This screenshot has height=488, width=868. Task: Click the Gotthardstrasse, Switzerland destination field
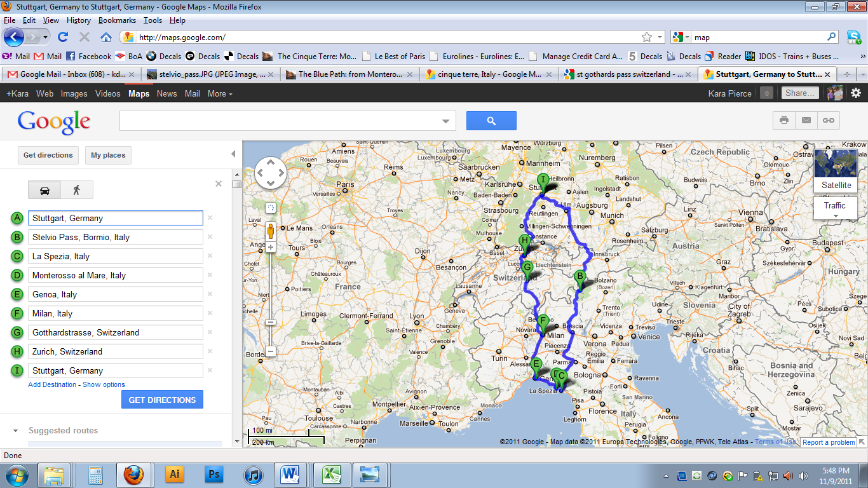coord(116,332)
